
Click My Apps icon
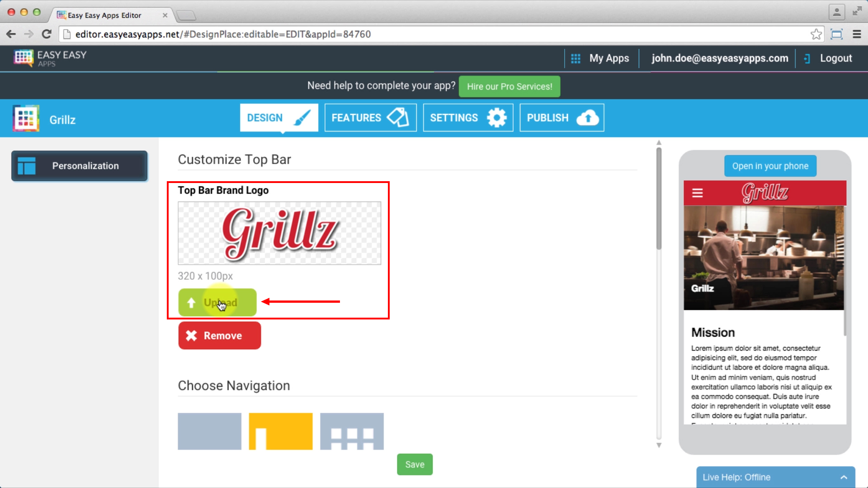[x=575, y=58]
